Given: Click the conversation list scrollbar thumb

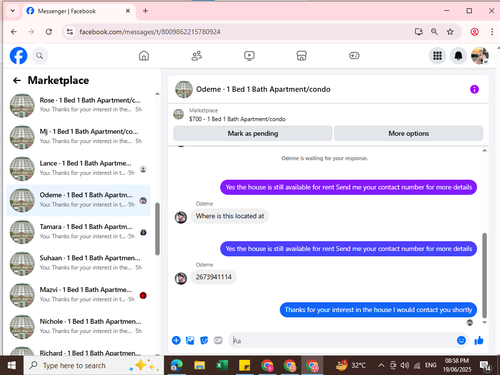Looking at the screenshot, I should 157,229.
